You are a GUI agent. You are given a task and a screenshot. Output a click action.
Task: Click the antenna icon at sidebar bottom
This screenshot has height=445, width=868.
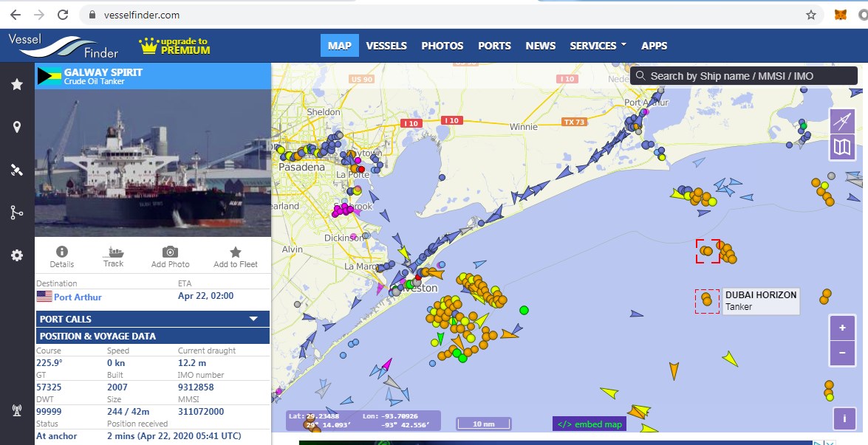coord(17,411)
